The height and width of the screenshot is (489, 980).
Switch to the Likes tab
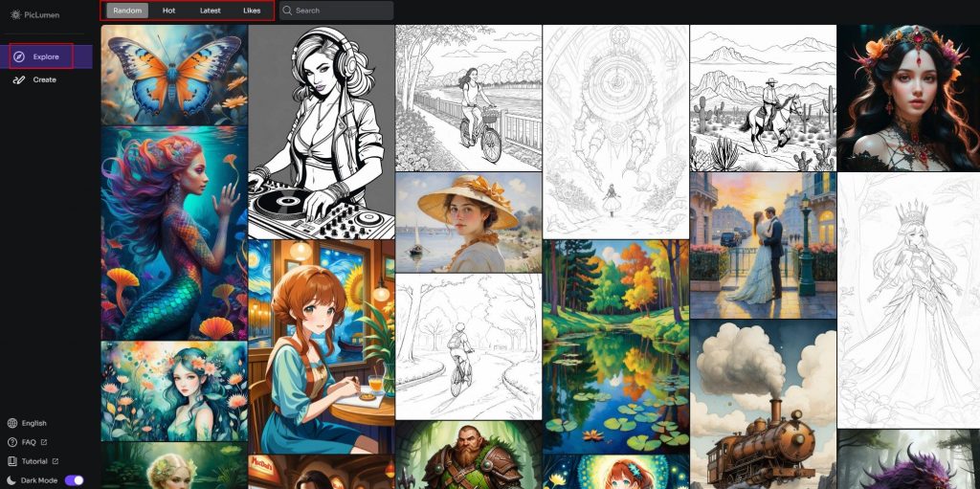pos(252,11)
